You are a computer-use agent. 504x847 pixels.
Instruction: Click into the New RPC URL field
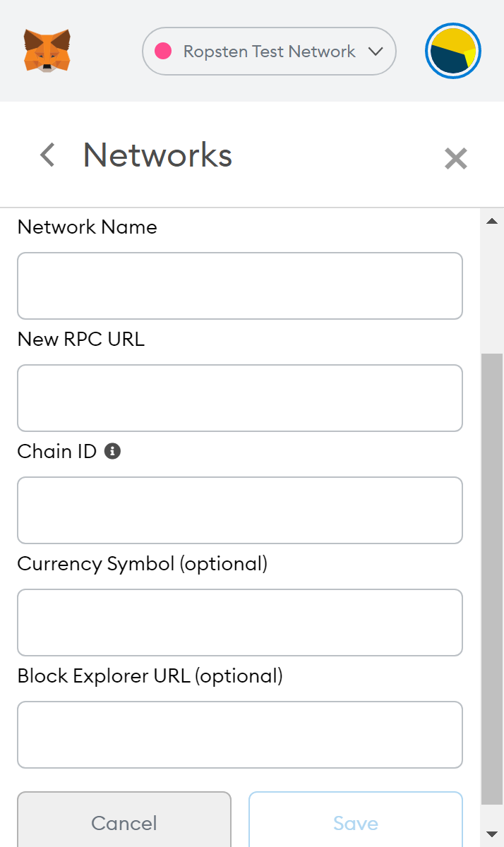240,398
